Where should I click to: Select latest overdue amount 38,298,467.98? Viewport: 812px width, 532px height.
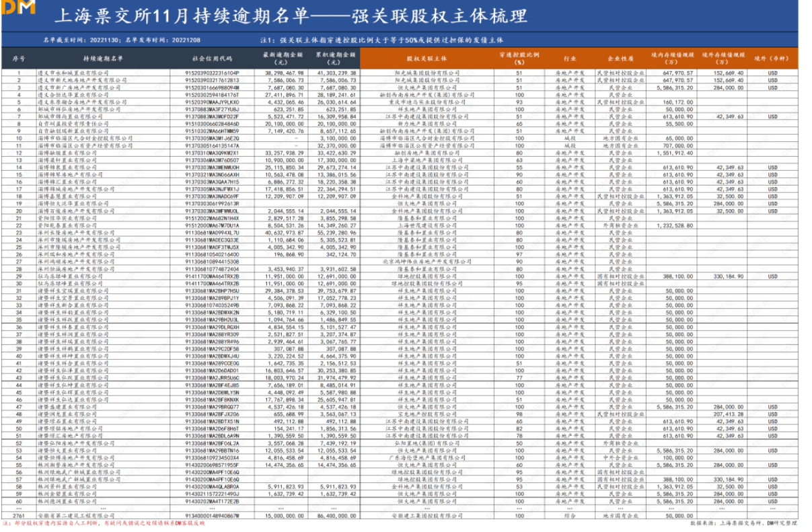(x=285, y=73)
